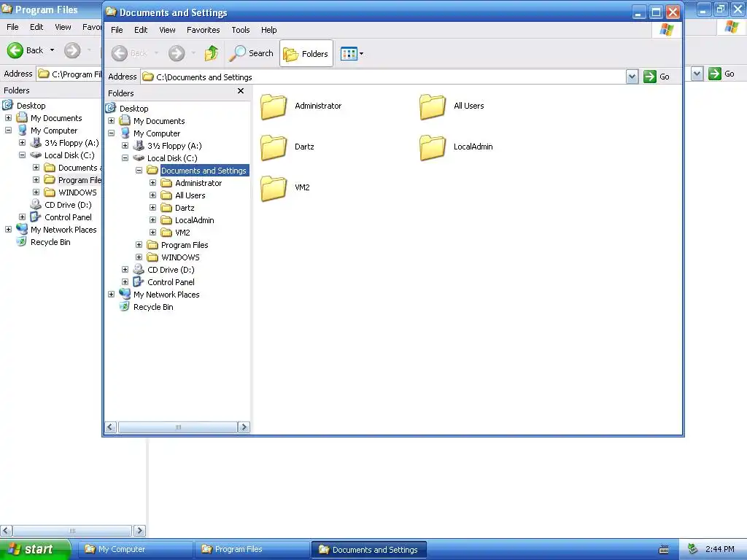Select Control Panel in front window tree
The width and height of the screenshot is (747, 560).
[x=171, y=282]
